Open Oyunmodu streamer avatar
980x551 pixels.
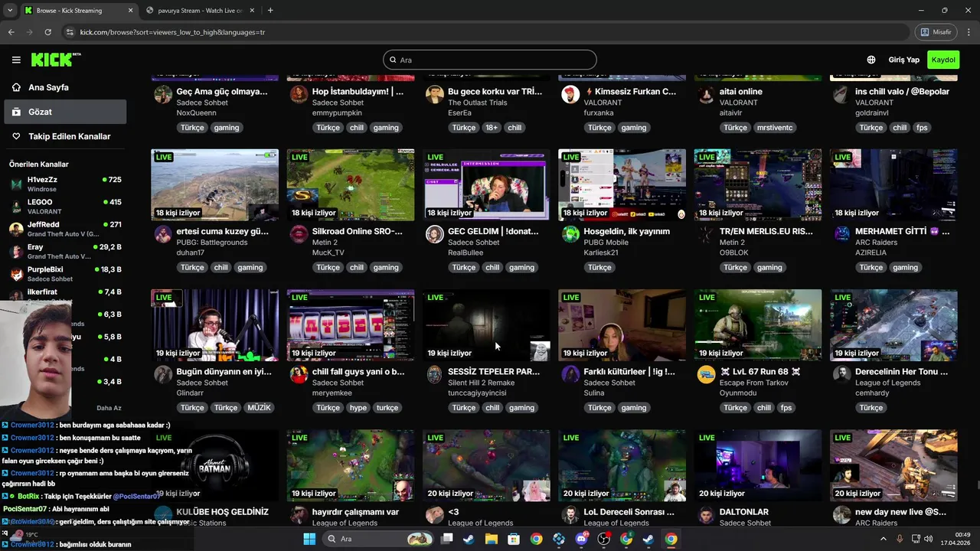tap(706, 374)
